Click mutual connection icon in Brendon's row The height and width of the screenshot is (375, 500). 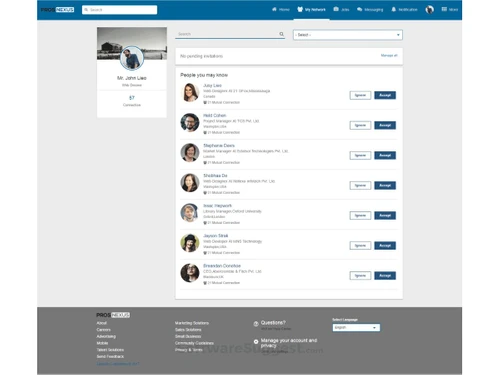click(x=205, y=283)
